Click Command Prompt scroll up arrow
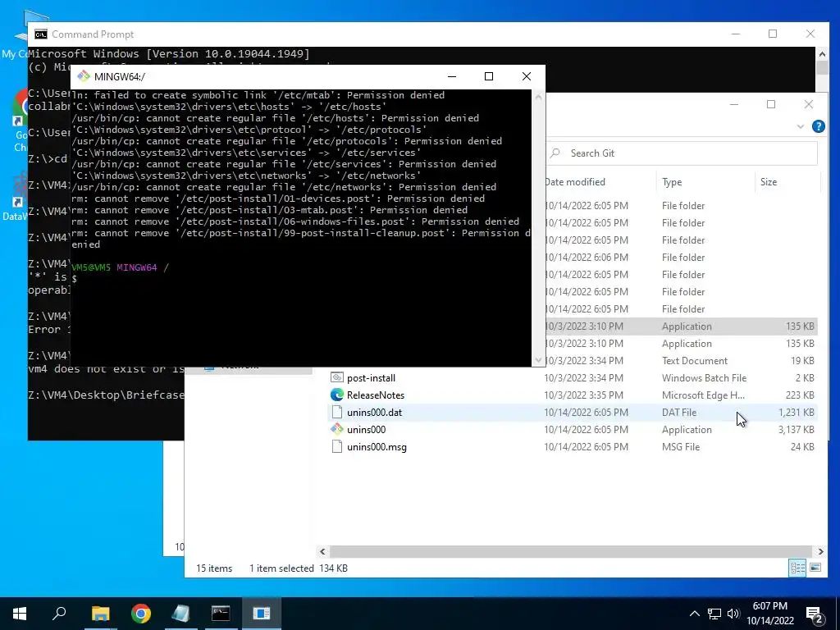The image size is (840, 630). (822, 53)
